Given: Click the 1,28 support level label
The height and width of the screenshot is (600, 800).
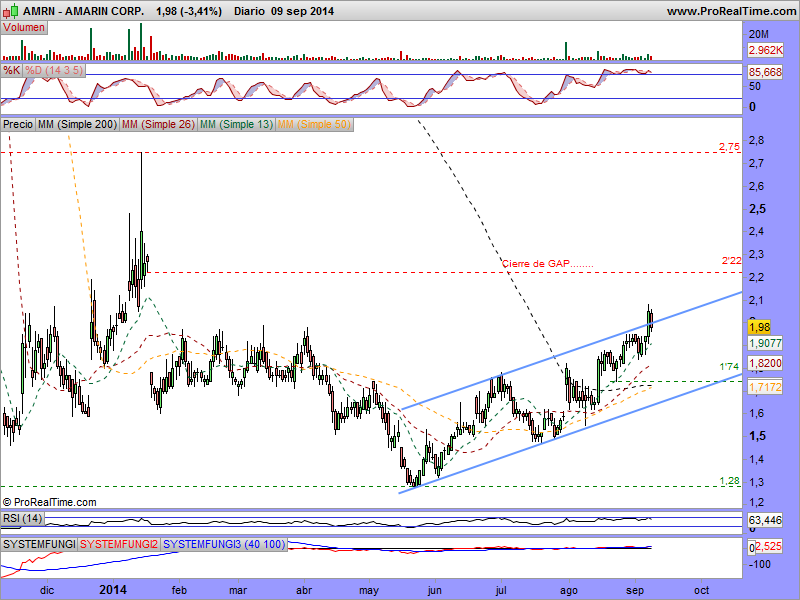Looking at the screenshot, I should (730, 481).
